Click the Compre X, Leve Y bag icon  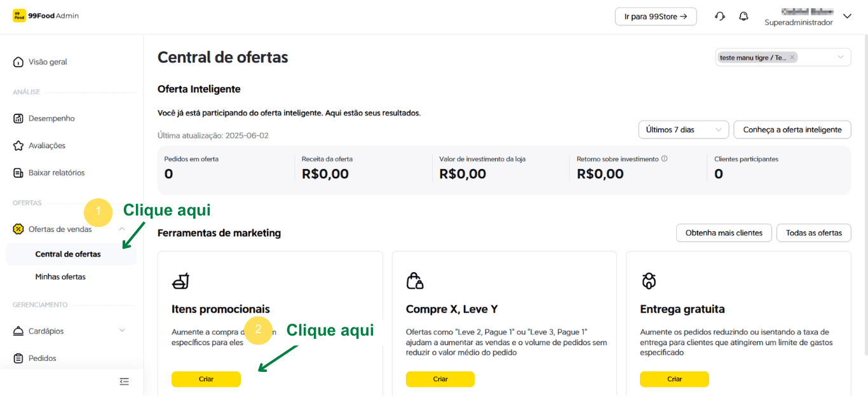(415, 280)
